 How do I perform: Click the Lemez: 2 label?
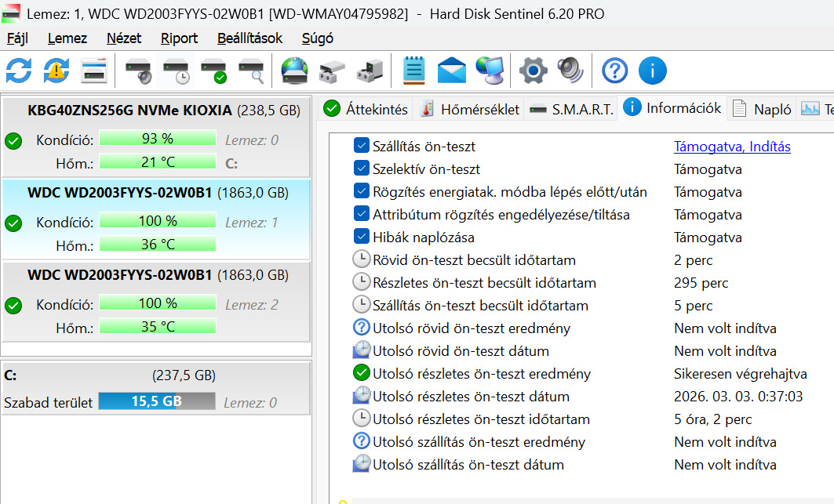[x=252, y=305]
